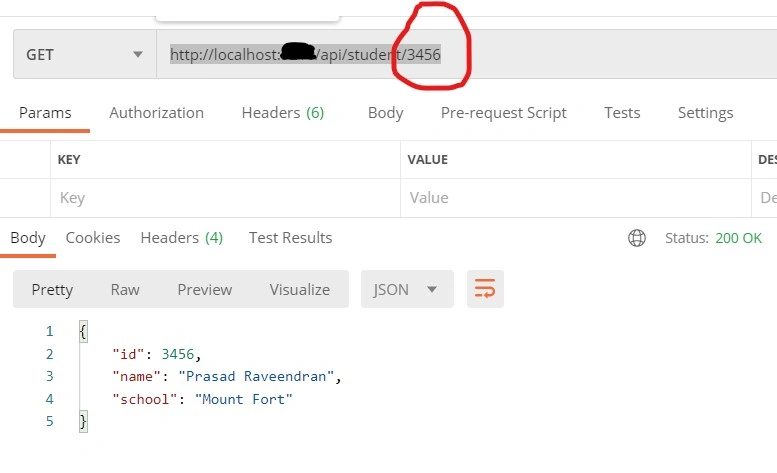Screen dimensions: 777x473
Task: Click the network globe icon
Action: click(637, 238)
